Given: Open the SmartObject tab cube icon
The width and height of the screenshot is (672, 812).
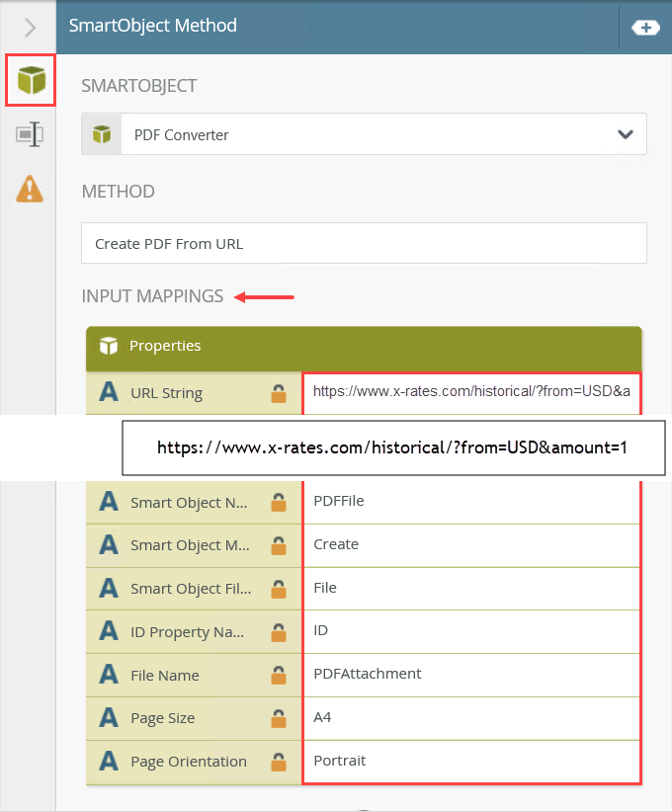Looking at the screenshot, I should 31,80.
